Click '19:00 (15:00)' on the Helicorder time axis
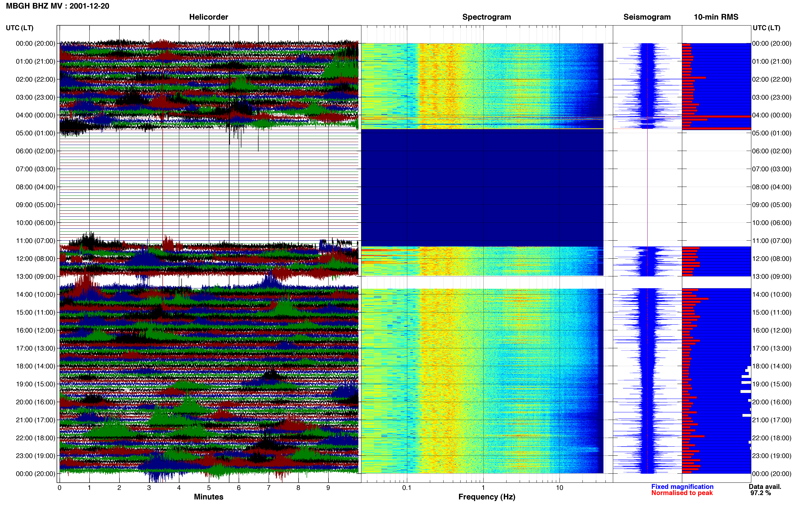Screen dimensions: 812x508 point(35,384)
